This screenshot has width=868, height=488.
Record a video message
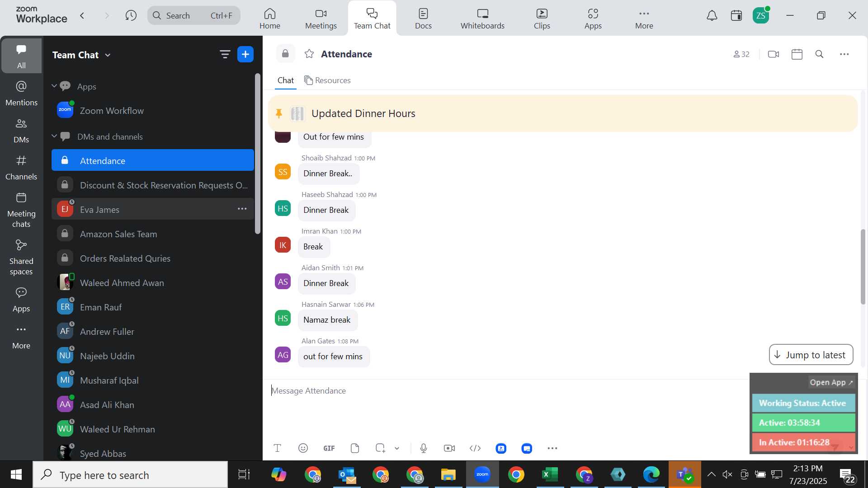(x=449, y=448)
